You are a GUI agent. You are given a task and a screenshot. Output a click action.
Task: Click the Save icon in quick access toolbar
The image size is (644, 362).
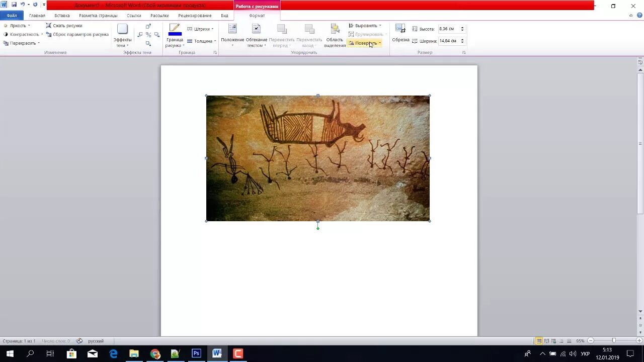point(14,5)
